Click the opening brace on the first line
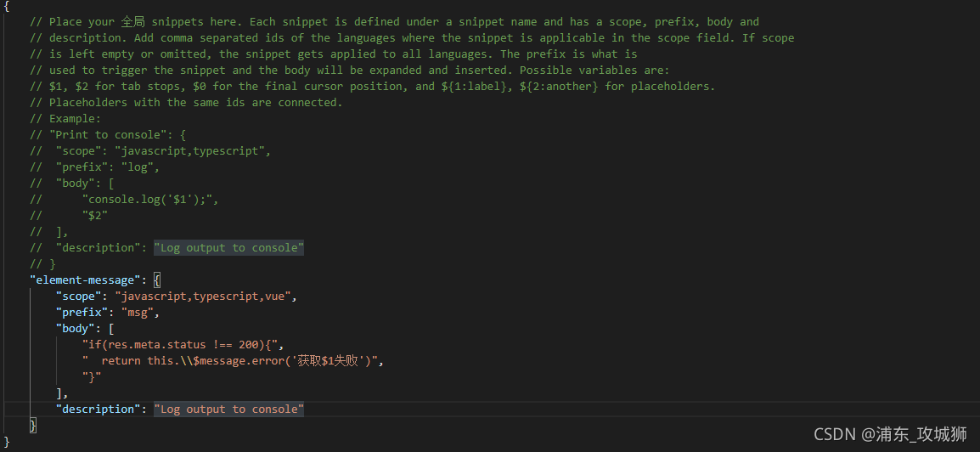Image resolution: width=980 pixels, height=452 pixels. coord(7,6)
